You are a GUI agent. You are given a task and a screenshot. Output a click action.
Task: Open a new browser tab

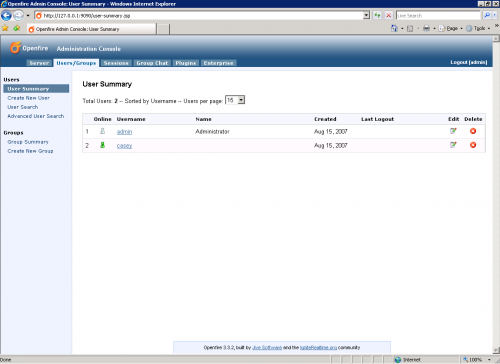click(163, 29)
